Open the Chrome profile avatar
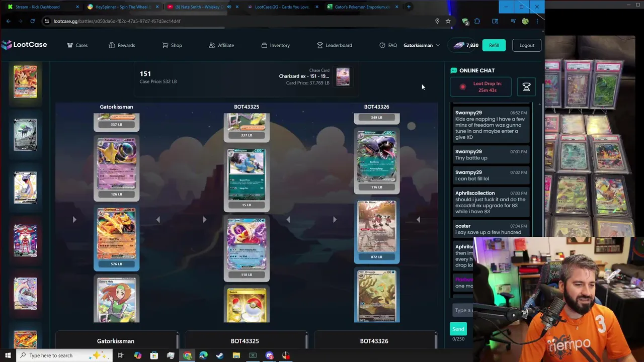Image resolution: width=644 pixels, height=362 pixels. click(525, 21)
